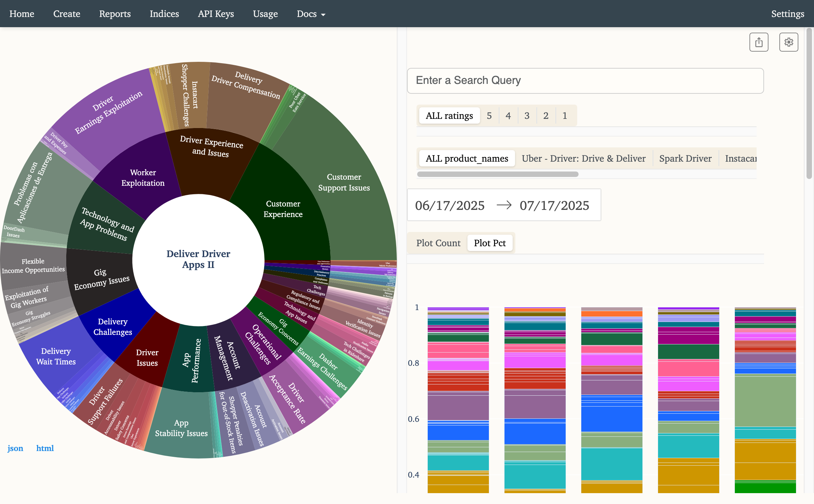Image resolution: width=814 pixels, height=504 pixels.
Task: Click the 'Worker Exploitation' wedge in the sunburst
Action: pyautogui.click(x=143, y=178)
